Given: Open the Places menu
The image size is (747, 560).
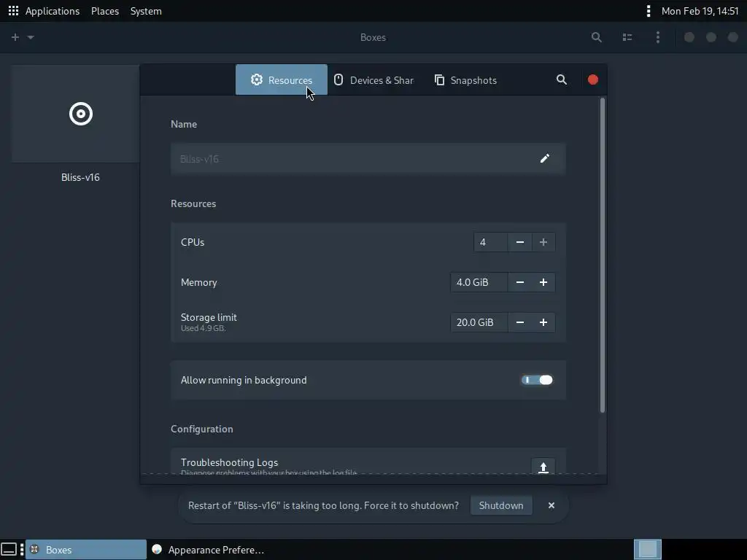Looking at the screenshot, I should point(105,11).
